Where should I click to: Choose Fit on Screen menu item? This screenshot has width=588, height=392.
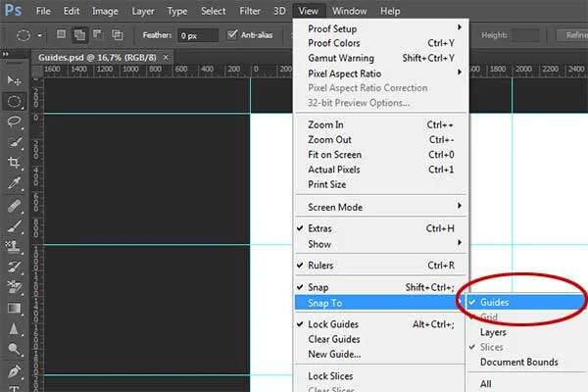380,155
